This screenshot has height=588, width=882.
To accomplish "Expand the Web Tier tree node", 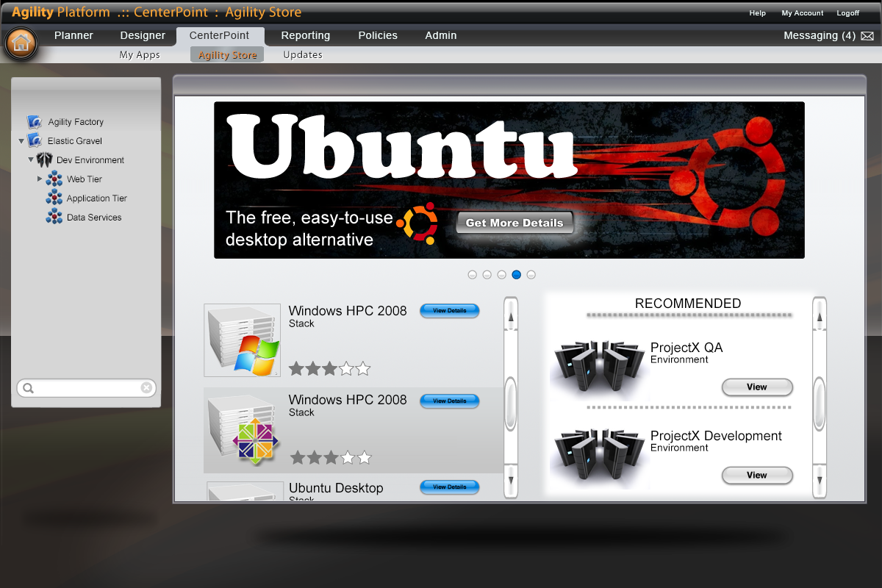I will click(40, 179).
